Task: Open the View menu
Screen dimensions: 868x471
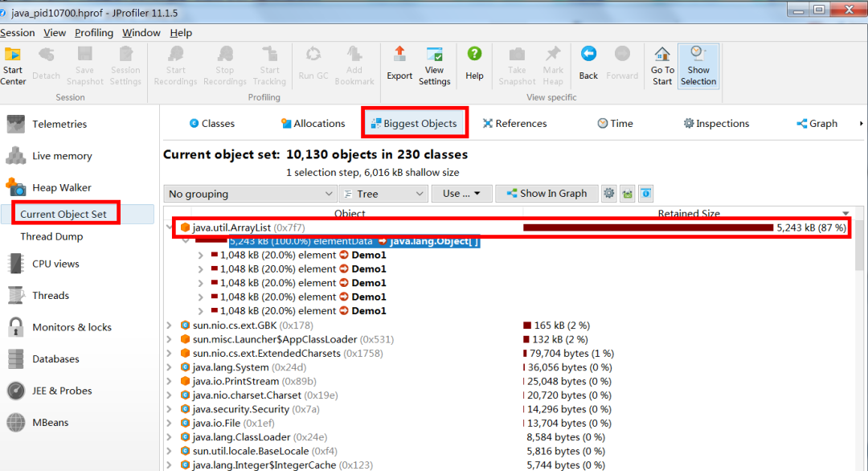Action: [x=55, y=33]
